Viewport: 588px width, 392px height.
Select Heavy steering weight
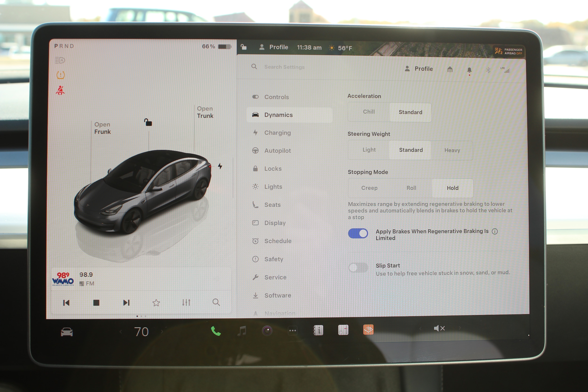(452, 150)
